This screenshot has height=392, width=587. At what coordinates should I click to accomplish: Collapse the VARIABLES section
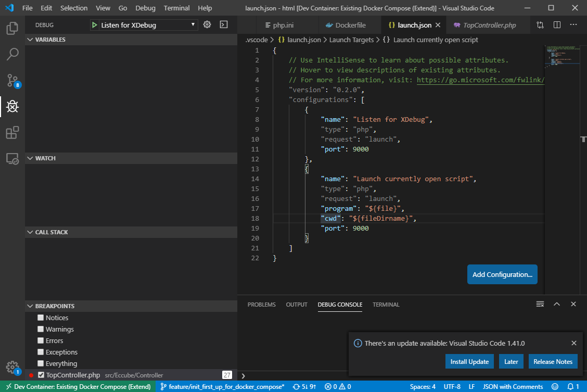131,40
